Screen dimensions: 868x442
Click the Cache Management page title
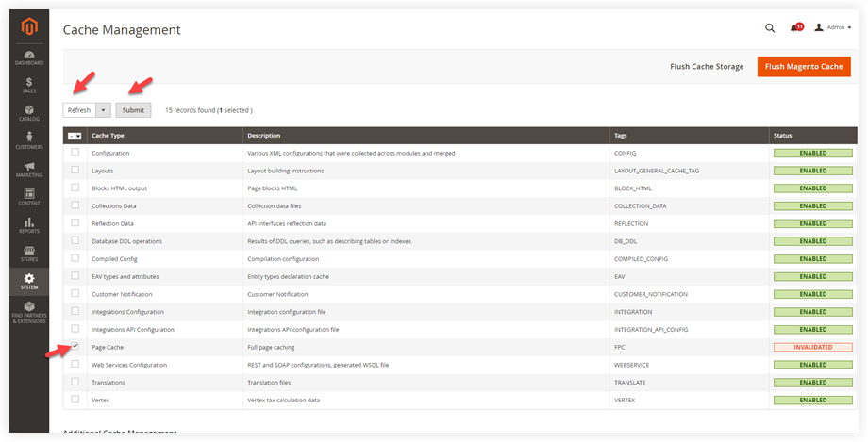pos(122,30)
